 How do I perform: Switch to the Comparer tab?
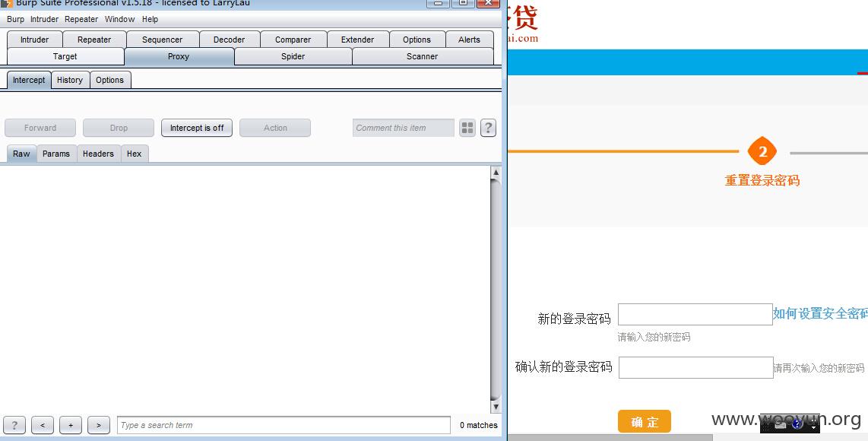(x=293, y=40)
